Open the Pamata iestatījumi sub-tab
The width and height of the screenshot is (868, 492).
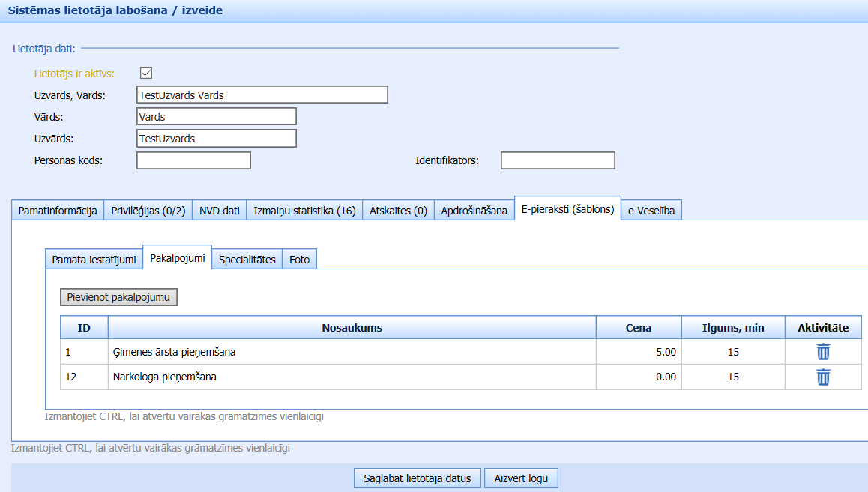pyautogui.click(x=94, y=259)
